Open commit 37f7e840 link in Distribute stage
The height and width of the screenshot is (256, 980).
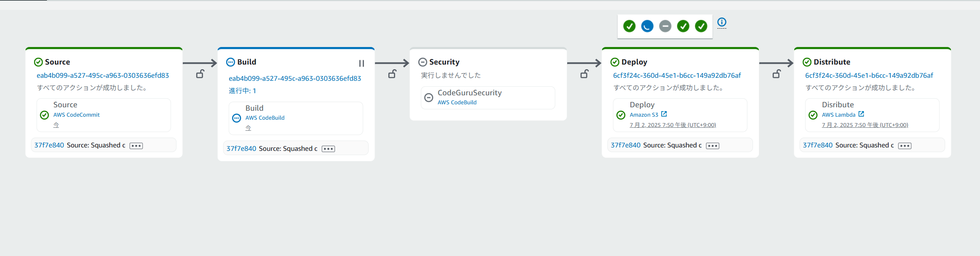(x=817, y=145)
